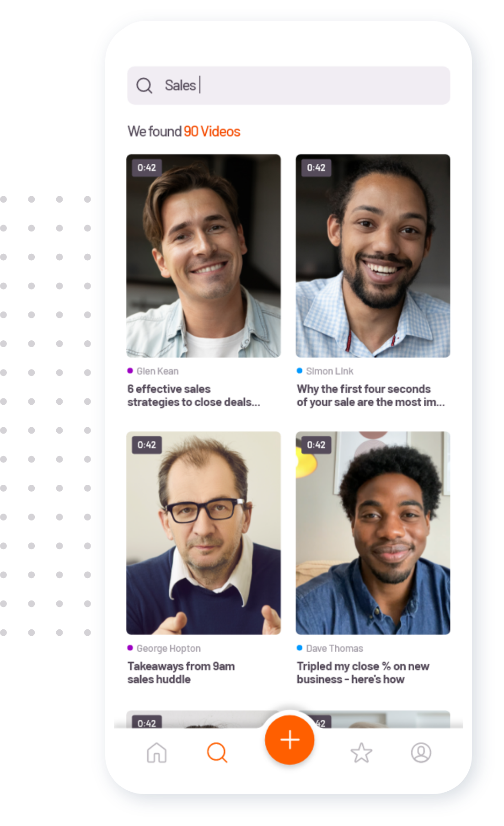Open the Favorites star tab
This screenshot has width=504, height=826.
point(361,752)
